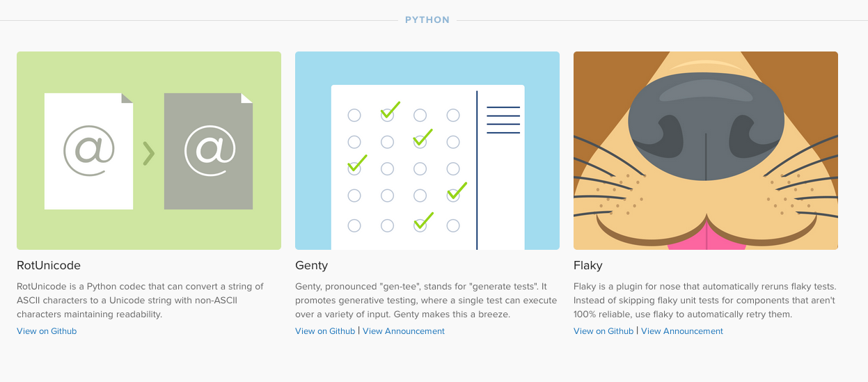Open View Announcement link under Genty
This screenshot has height=382, width=868.
pyautogui.click(x=404, y=331)
